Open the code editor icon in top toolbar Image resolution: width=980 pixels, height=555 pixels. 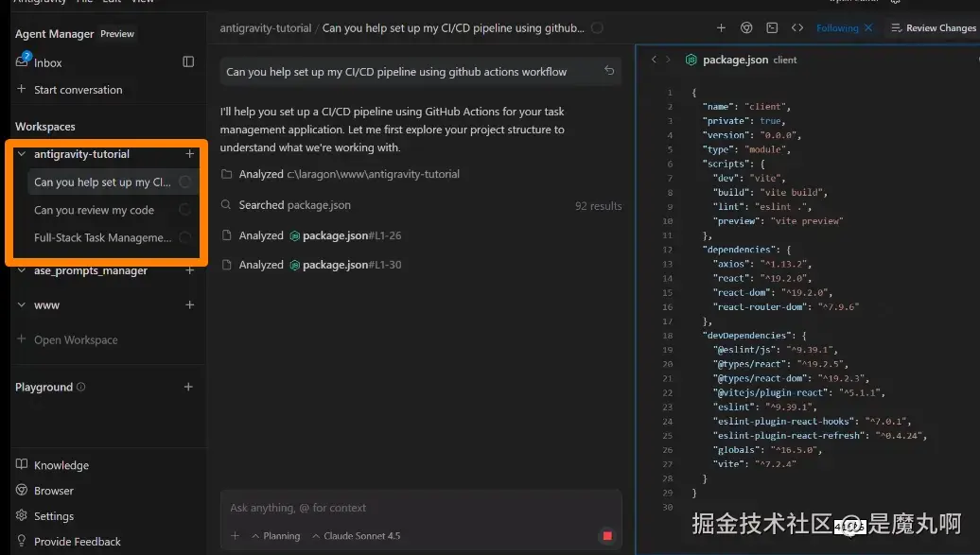797,27
